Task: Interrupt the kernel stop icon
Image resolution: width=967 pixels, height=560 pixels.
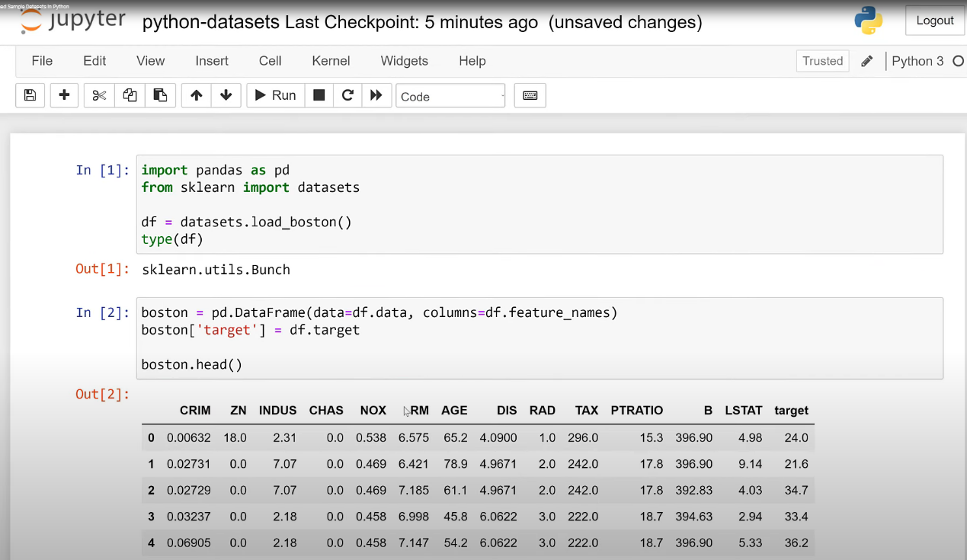Action: pyautogui.click(x=319, y=95)
